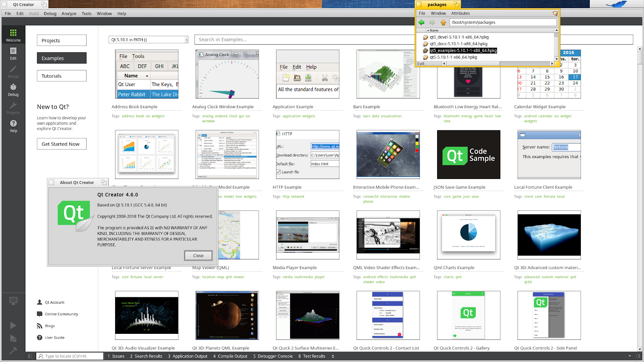Open the Qt Creator File menu

pos(8,13)
